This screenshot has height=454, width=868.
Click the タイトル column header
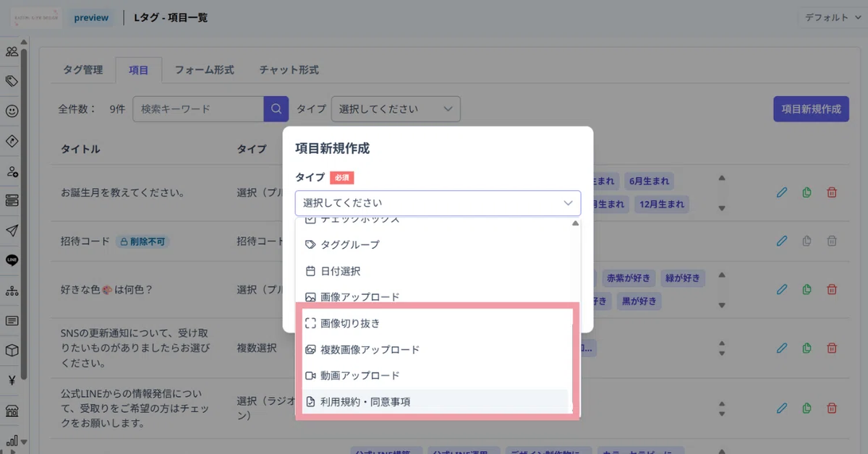point(80,149)
